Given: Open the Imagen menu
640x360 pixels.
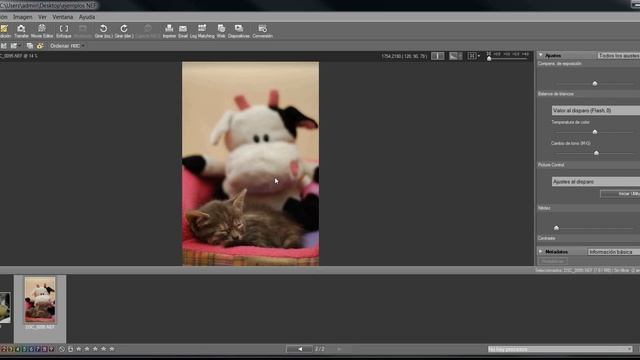Looking at the screenshot, I should tap(22, 17).
